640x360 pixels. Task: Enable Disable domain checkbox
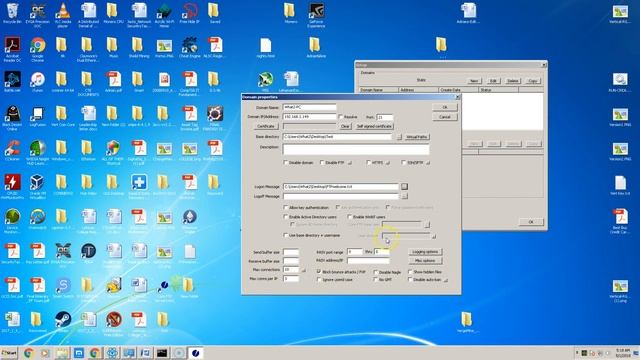(x=286, y=162)
